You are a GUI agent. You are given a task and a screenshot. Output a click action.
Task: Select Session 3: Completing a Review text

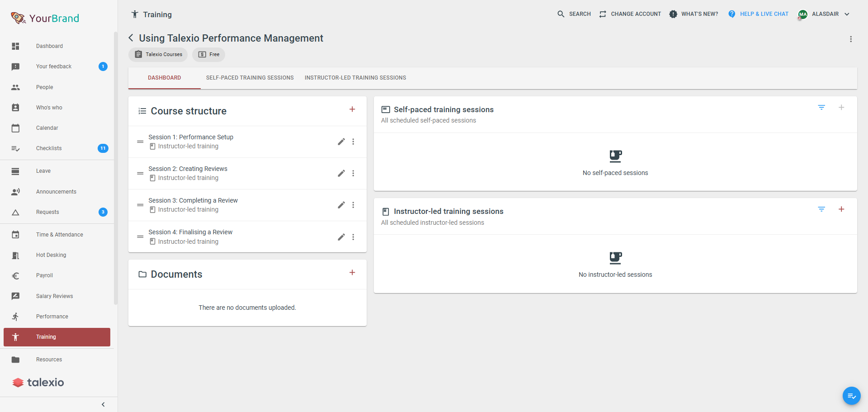coord(193,200)
